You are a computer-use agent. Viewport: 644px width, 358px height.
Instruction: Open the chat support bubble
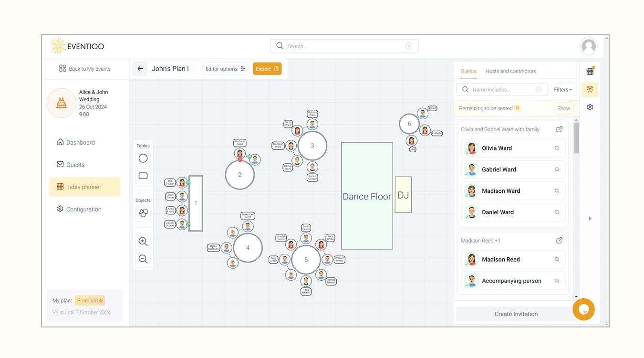coord(583,309)
